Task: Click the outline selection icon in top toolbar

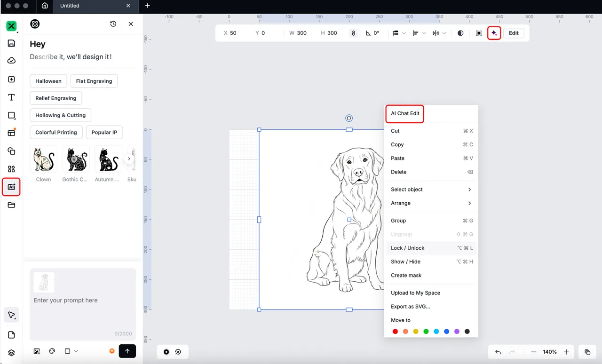Action: [x=479, y=33]
